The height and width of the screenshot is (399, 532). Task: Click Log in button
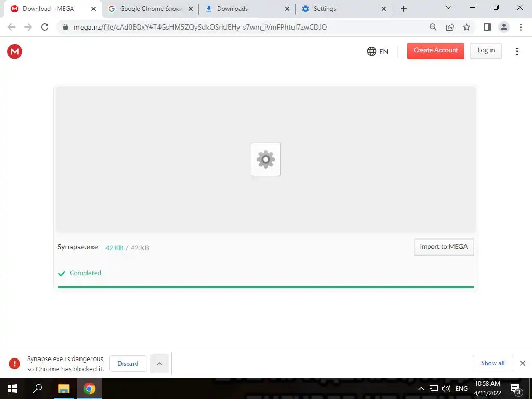pos(486,50)
